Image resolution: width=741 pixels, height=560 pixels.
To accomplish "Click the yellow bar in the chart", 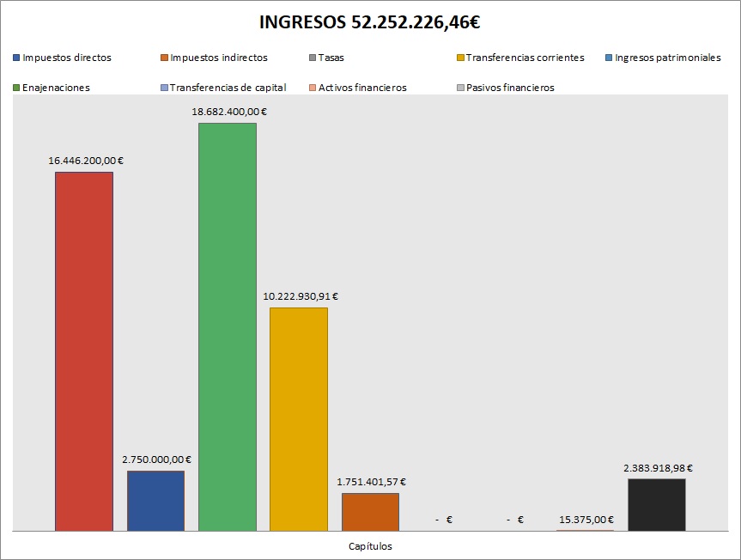I will point(299,419).
